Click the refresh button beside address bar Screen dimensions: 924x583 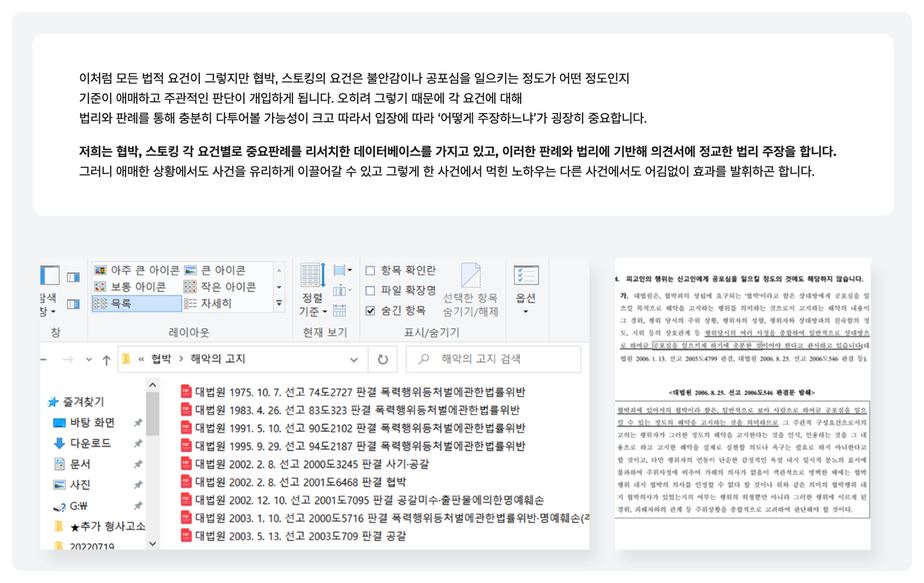pyautogui.click(x=382, y=359)
